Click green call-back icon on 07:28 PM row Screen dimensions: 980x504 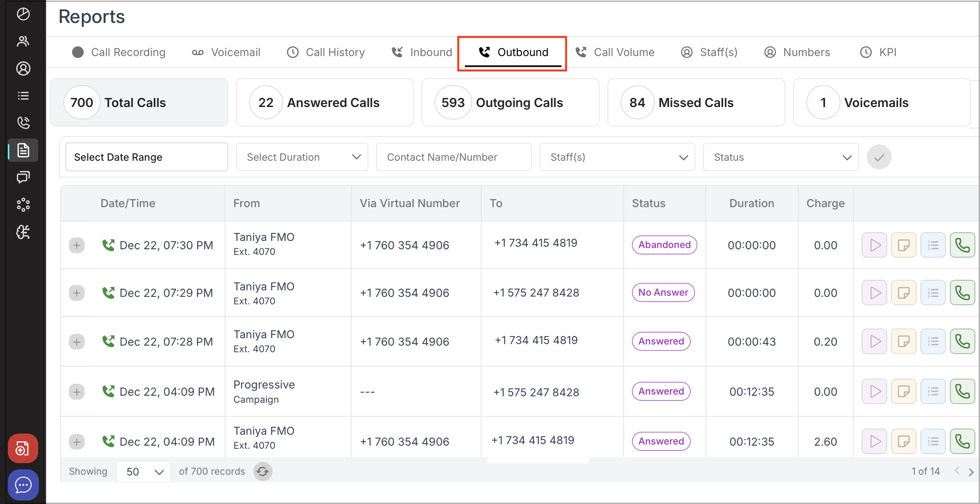coord(962,342)
